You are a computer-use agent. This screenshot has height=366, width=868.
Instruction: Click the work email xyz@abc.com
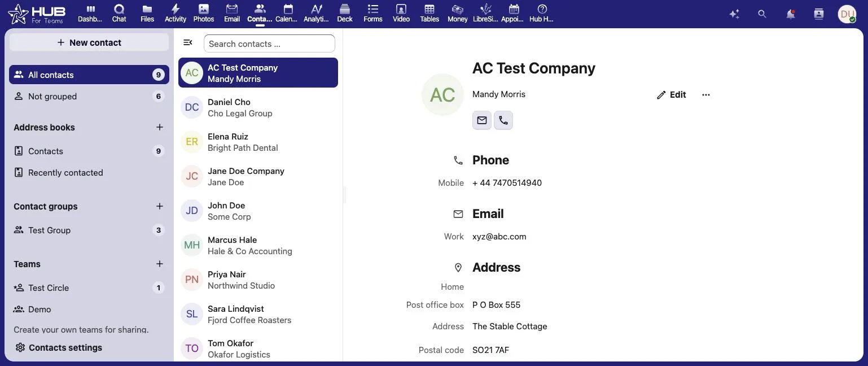tap(499, 237)
